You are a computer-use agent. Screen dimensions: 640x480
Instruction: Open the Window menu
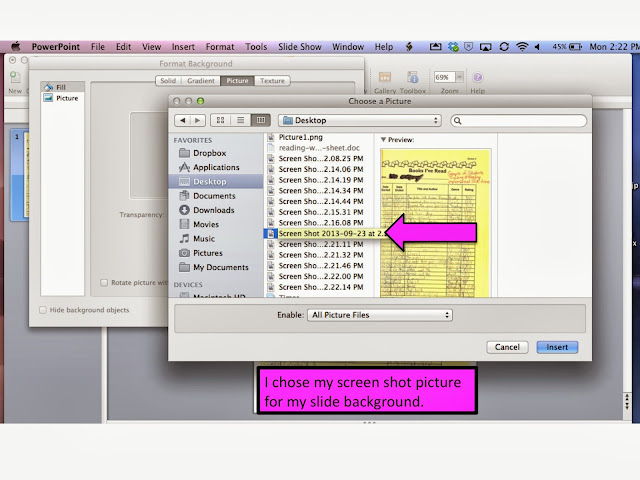click(x=348, y=47)
